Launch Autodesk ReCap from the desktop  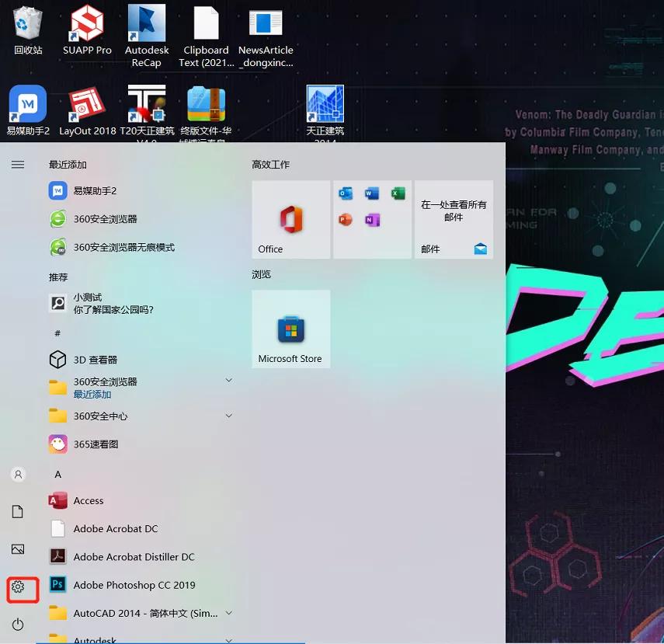coord(146,31)
